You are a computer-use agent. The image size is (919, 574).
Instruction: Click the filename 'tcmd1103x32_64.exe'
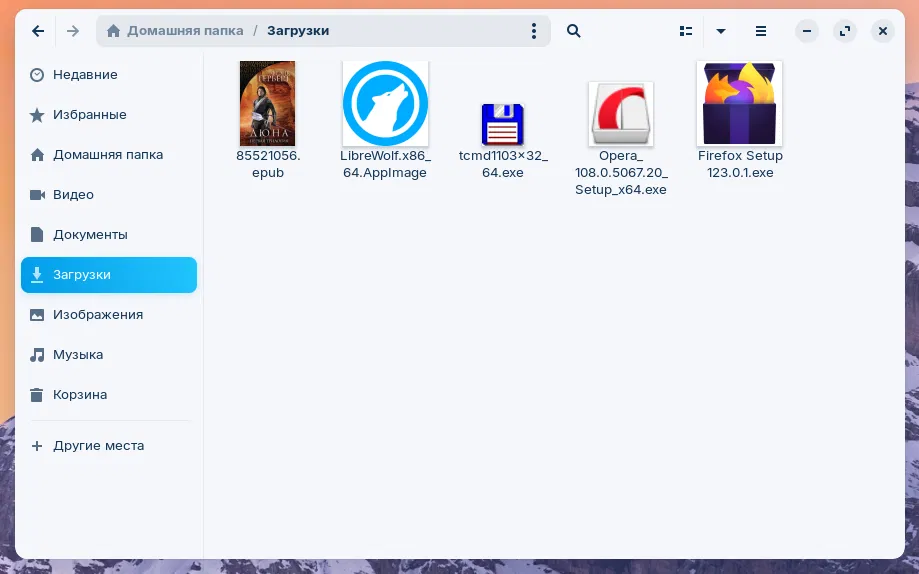(503, 164)
